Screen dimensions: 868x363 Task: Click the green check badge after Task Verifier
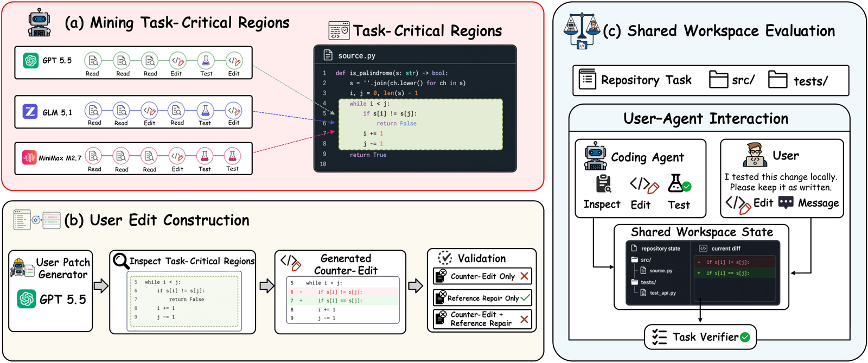click(x=745, y=337)
